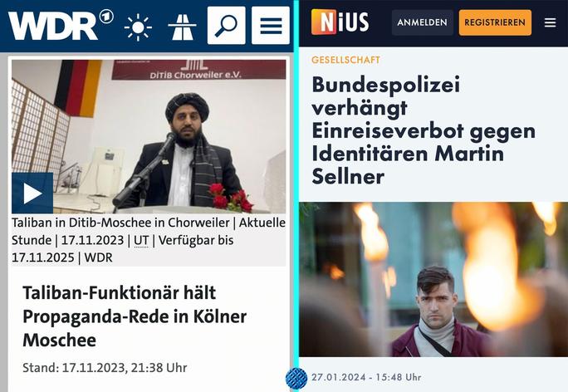Click the NiUS logo
Screen dimensions: 568x392
pyautogui.click(x=340, y=22)
